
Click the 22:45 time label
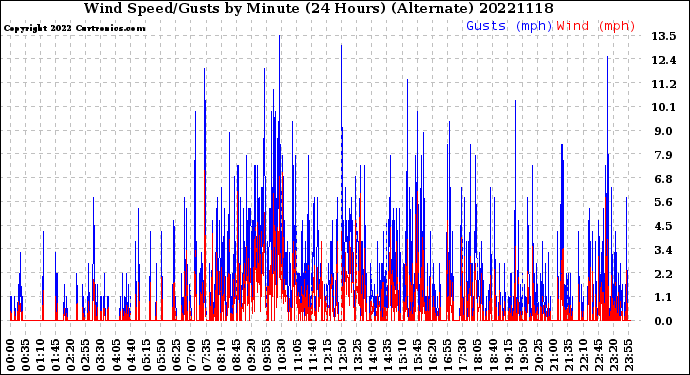pos(599,355)
